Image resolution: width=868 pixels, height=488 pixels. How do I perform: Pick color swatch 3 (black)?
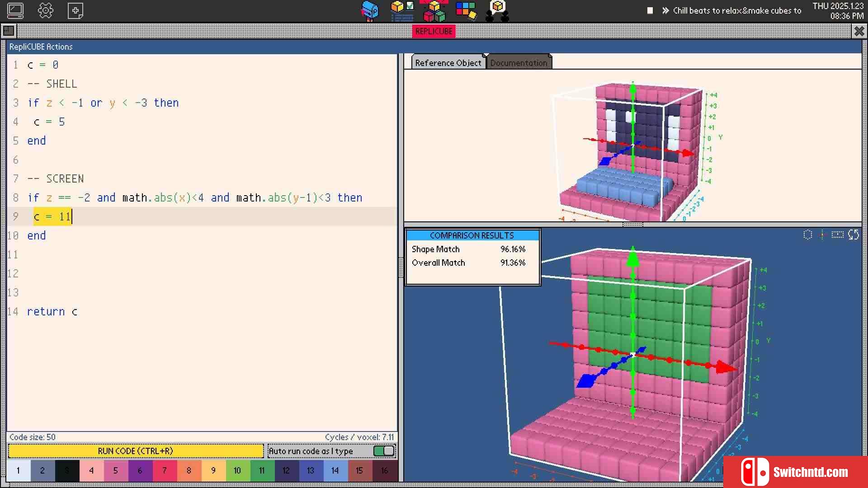click(67, 470)
